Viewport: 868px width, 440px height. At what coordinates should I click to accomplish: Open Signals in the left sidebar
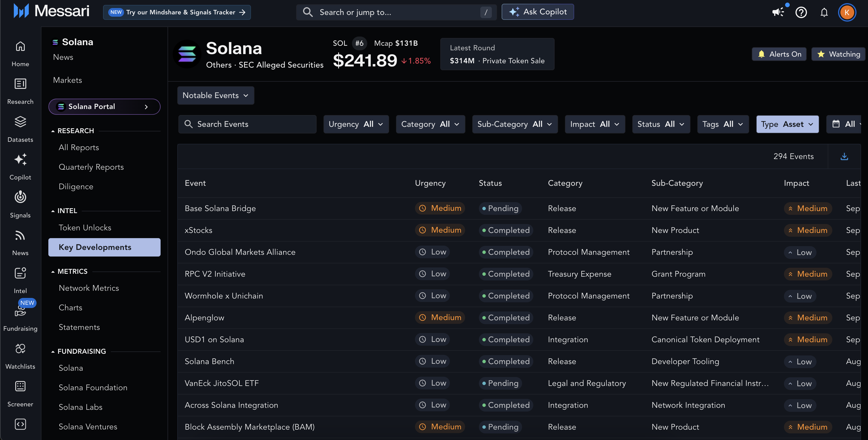20,205
